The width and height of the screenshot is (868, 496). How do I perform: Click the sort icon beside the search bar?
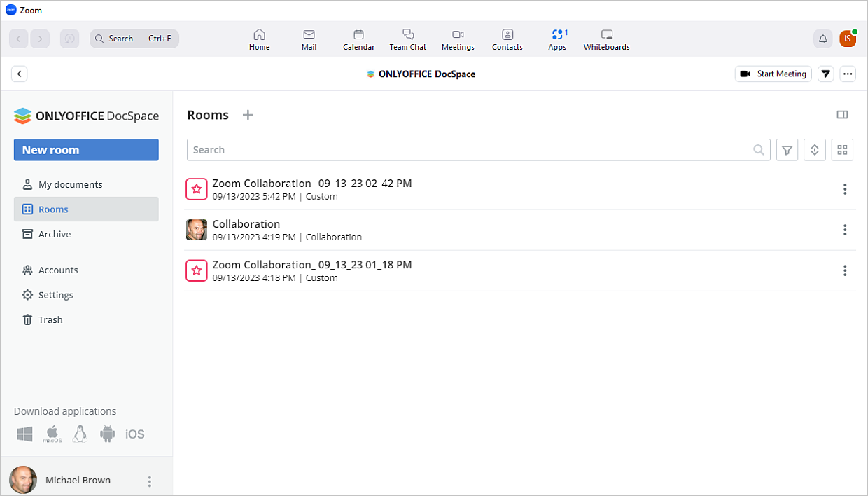tap(814, 149)
